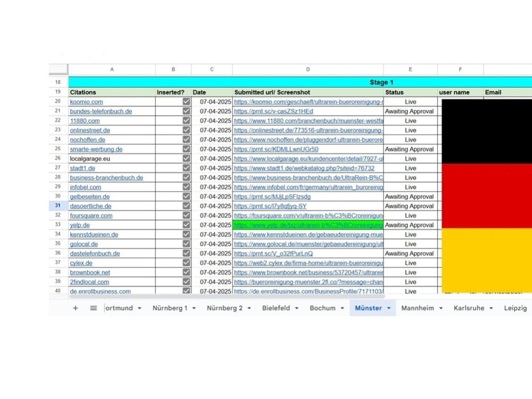Open dropdown arrow on Bochum tab
The image size is (532, 399).
(342, 309)
